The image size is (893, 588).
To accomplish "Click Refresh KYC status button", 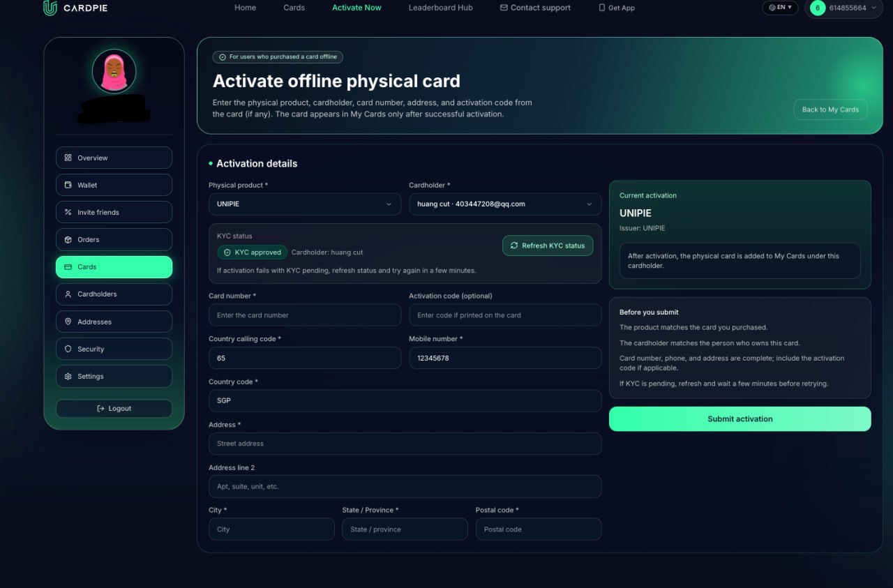I will pos(548,246).
